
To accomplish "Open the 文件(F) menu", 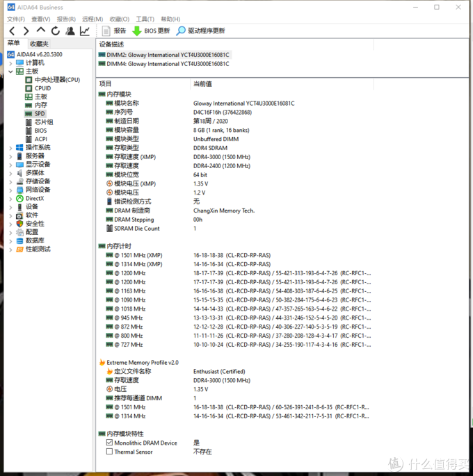I will [15, 19].
